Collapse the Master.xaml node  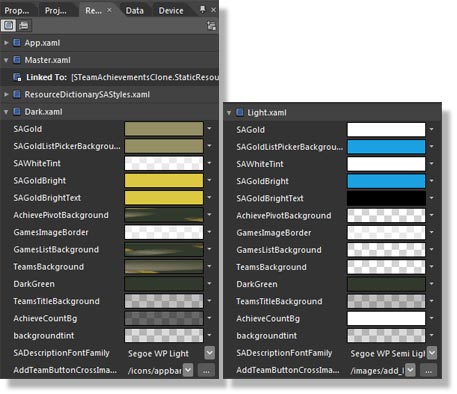[x=6, y=60]
